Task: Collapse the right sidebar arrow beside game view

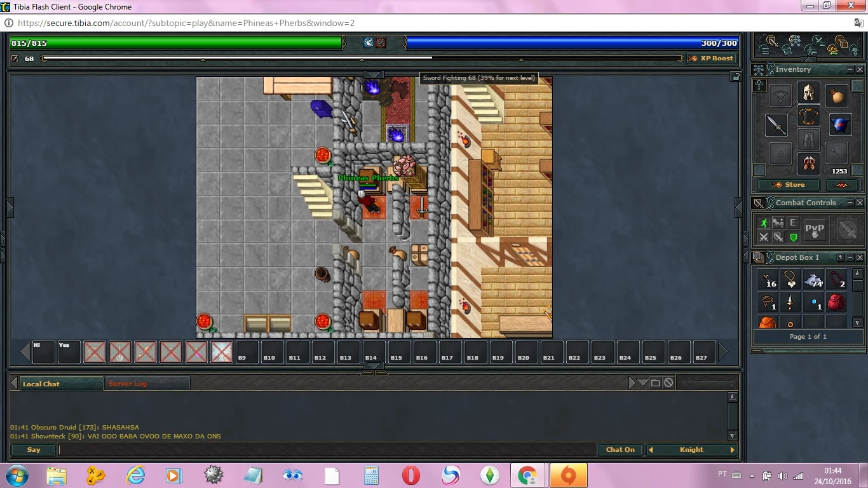Action: point(738,208)
